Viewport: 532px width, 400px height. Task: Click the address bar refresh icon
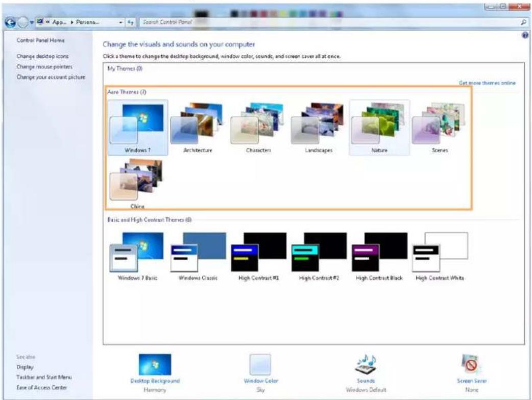pos(131,22)
